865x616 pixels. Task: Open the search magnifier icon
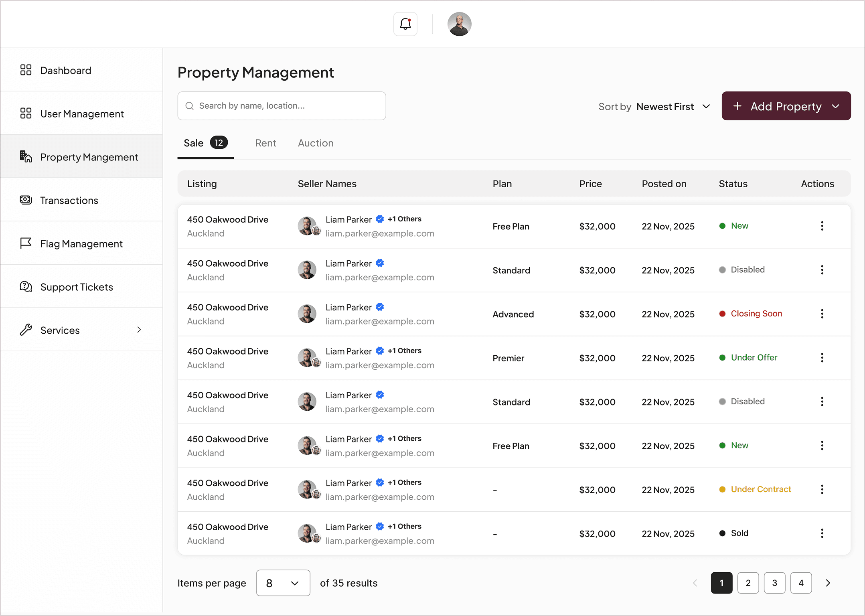pos(190,105)
